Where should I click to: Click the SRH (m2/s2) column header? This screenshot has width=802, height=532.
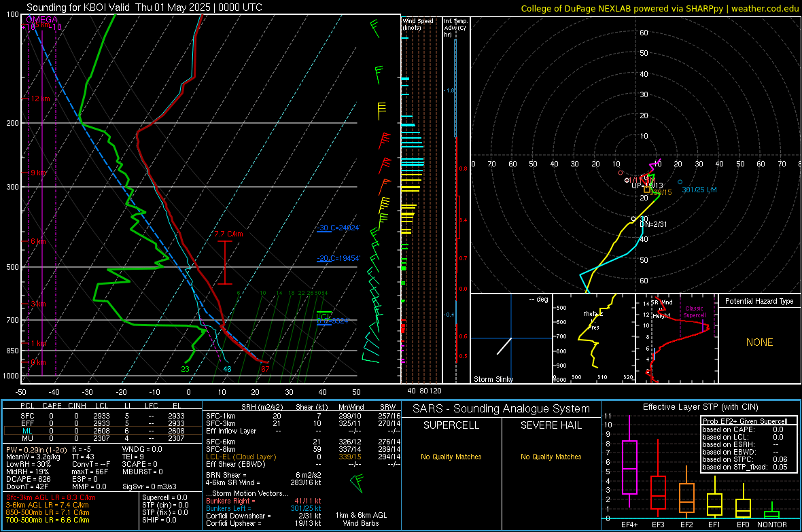pyautogui.click(x=262, y=407)
